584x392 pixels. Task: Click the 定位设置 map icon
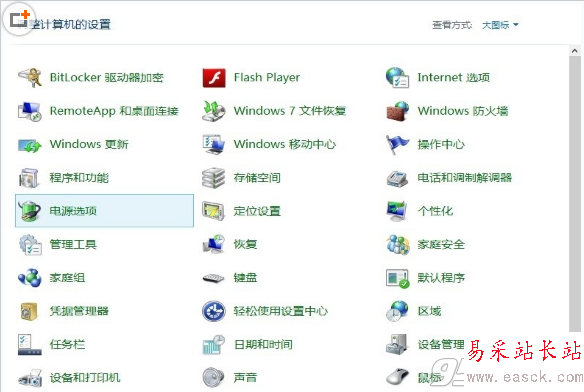[x=214, y=211]
